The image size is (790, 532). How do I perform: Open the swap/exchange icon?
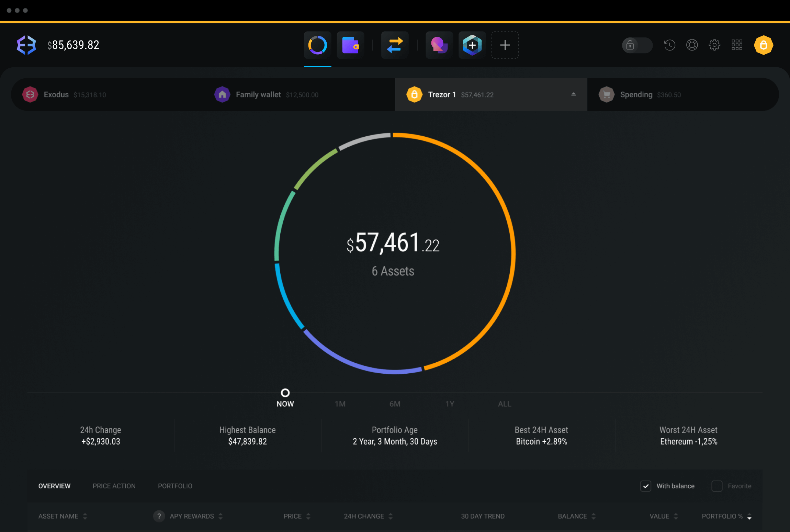click(395, 45)
